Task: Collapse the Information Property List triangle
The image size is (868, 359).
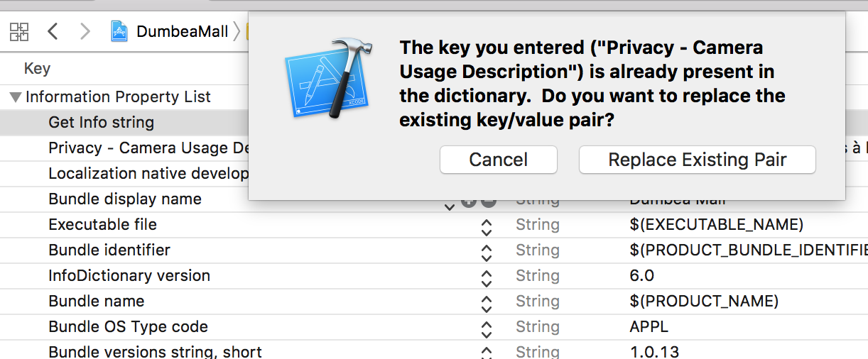Action: coord(15,97)
